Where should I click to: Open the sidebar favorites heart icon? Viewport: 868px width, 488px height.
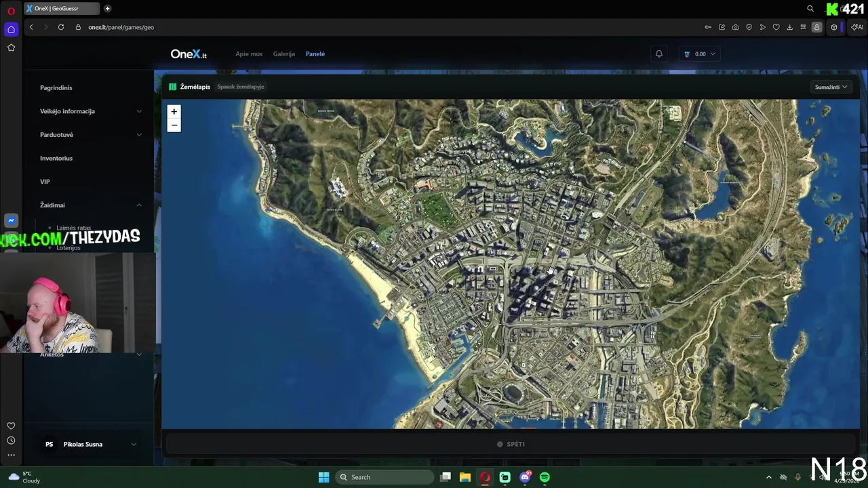point(11,426)
